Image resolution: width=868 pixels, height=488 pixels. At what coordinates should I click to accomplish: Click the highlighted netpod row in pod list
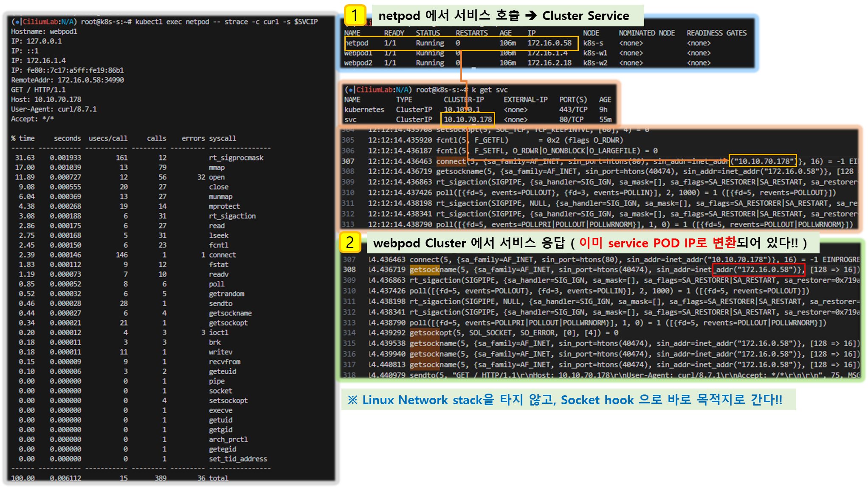coord(461,43)
